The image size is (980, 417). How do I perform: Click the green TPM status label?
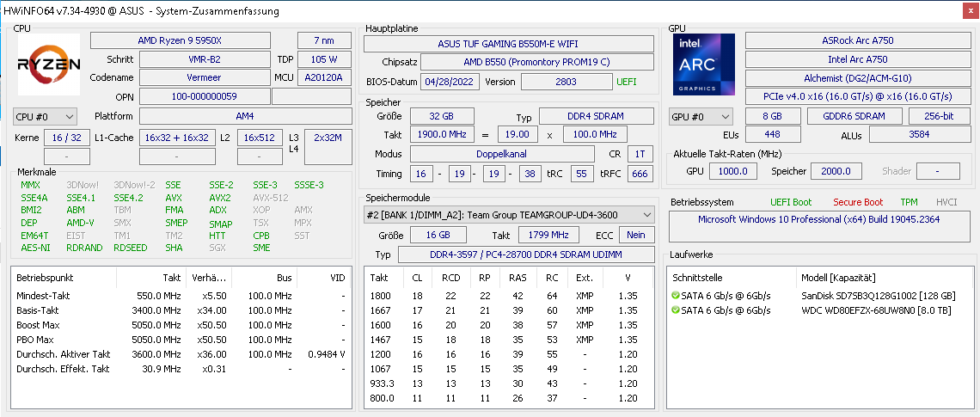(910, 202)
